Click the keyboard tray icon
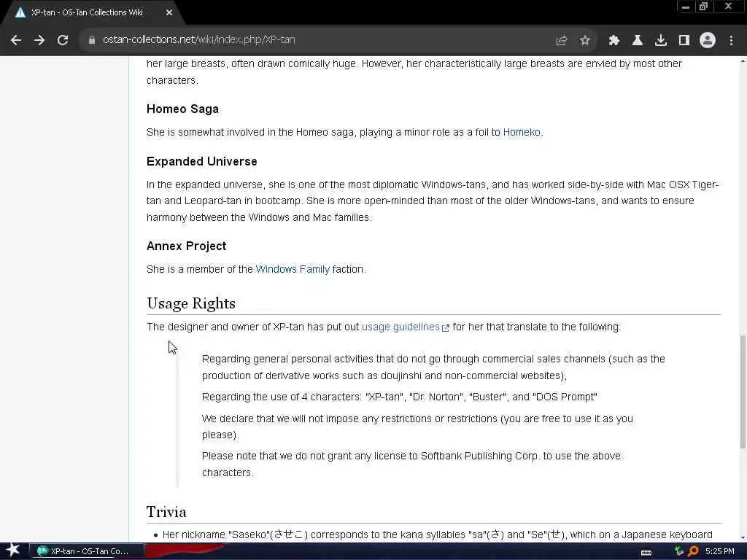The width and height of the screenshot is (747, 560). click(x=646, y=553)
